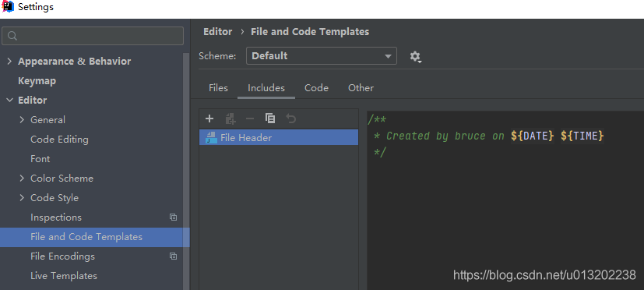The width and height of the screenshot is (644, 290).
Task: Click the ${DATE} variable in template editor
Action: [533, 136]
